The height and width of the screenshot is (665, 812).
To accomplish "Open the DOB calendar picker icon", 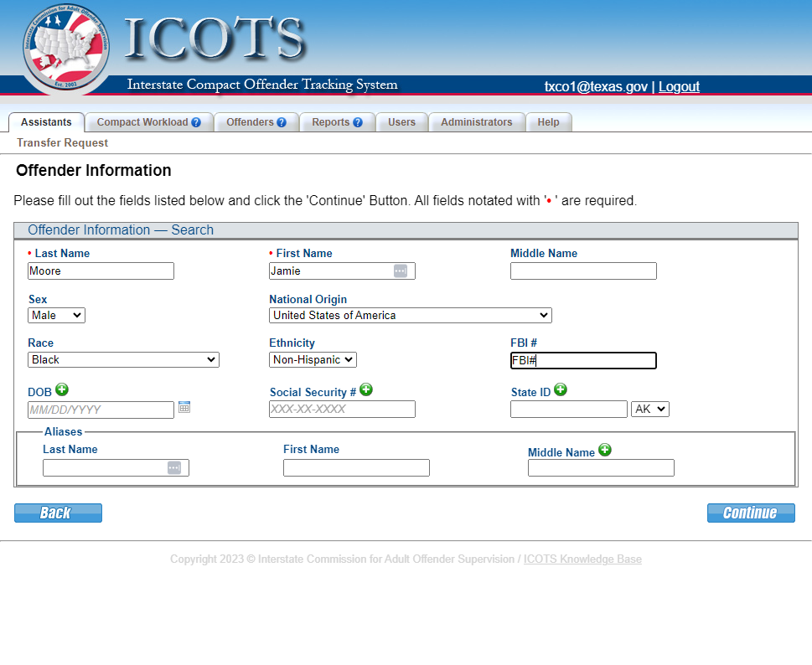I will click(x=184, y=407).
